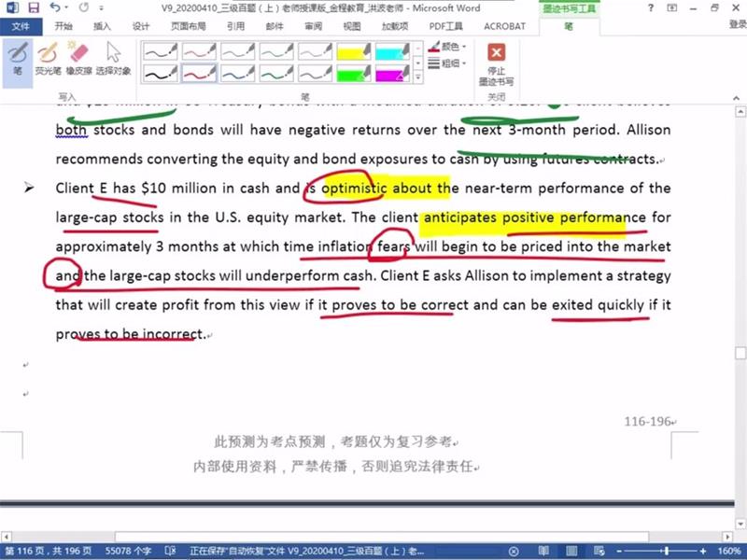Viewport: 747px width, 560px height.
Task: Pick the selected thick red pen
Action: click(199, 74)
